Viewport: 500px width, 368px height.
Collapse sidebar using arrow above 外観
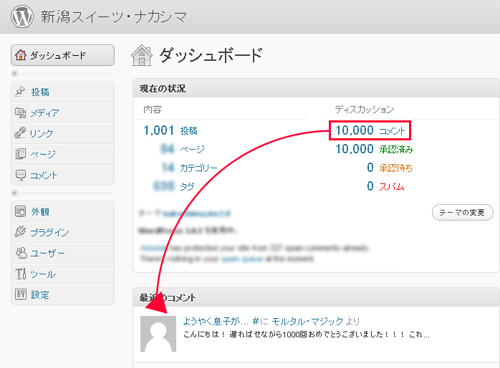[14, 193]
